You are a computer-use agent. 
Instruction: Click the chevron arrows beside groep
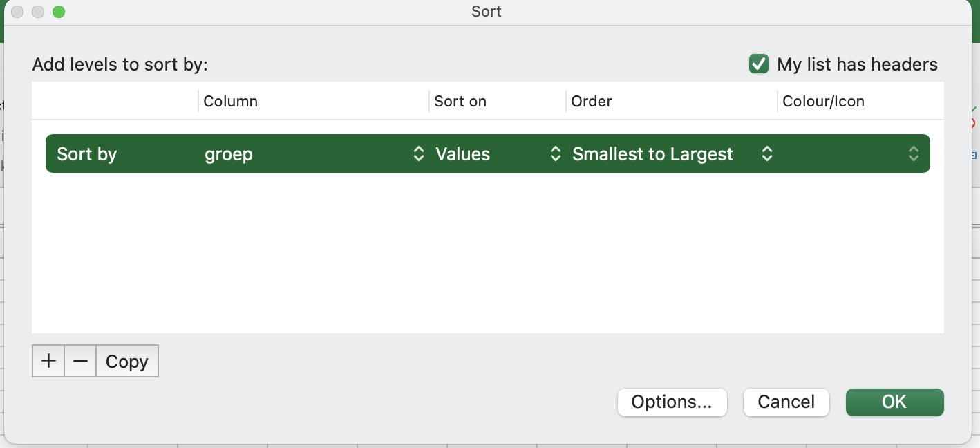pos(418,153)
